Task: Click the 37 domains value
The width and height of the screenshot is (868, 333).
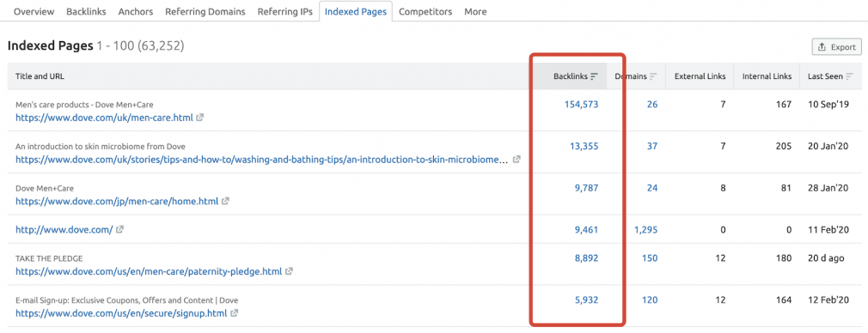Action: pyautogui.click(x=652, y=146)
